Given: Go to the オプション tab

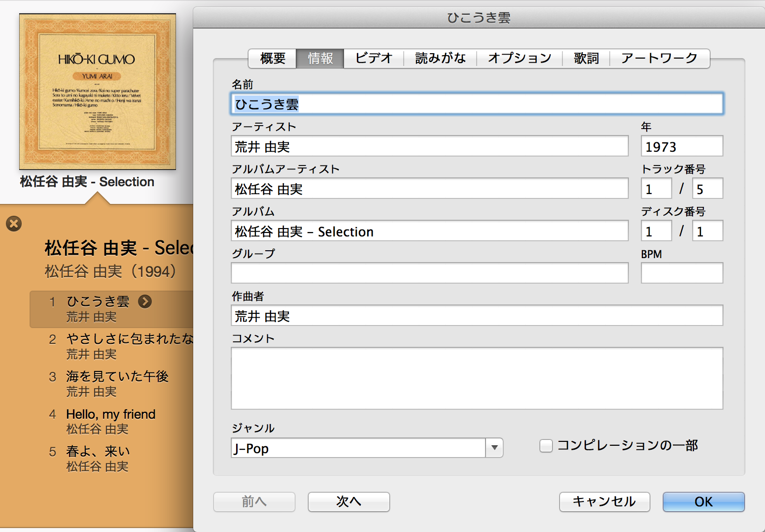Looking at the screenshot, I should tap(520, 59).
